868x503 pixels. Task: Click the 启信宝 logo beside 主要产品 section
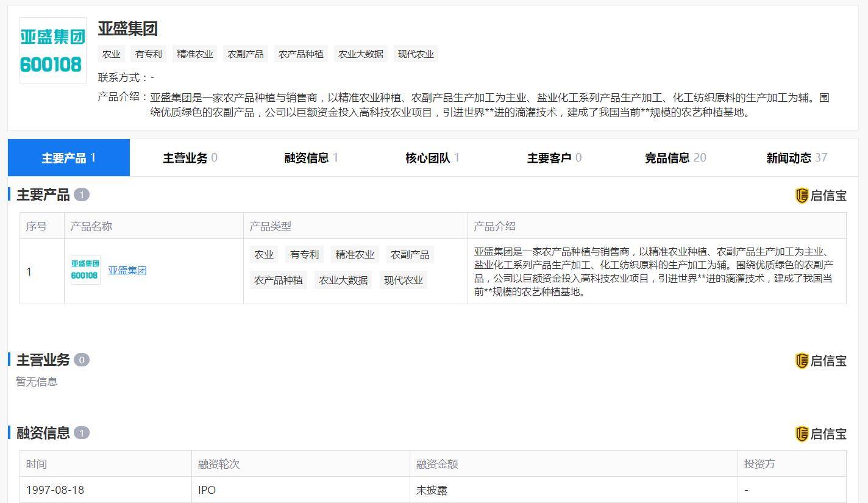[x=821, y=196]
